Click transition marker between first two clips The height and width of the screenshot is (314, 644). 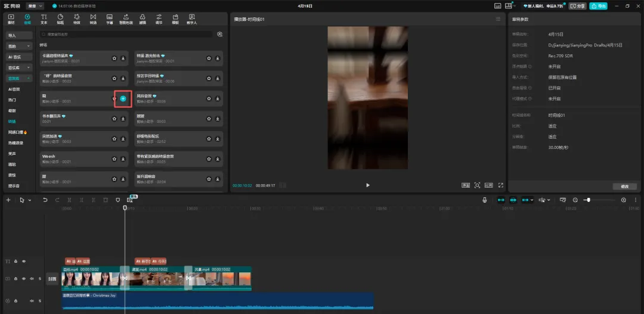point(125,278)
